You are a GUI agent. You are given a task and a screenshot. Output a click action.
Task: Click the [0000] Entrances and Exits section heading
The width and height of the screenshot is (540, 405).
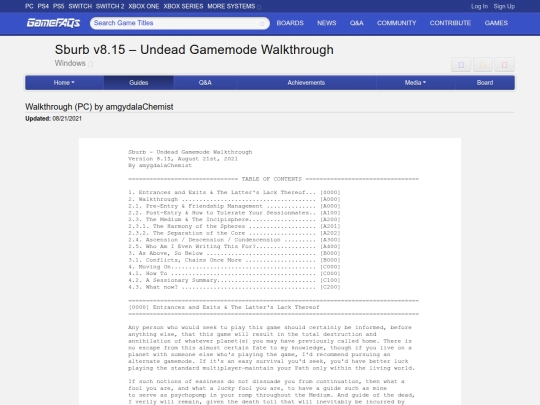[224, 307]
